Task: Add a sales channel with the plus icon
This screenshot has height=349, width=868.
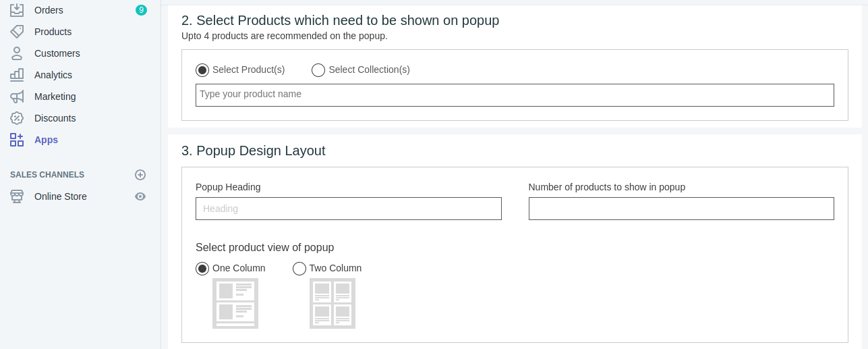Action: (140, 175)
